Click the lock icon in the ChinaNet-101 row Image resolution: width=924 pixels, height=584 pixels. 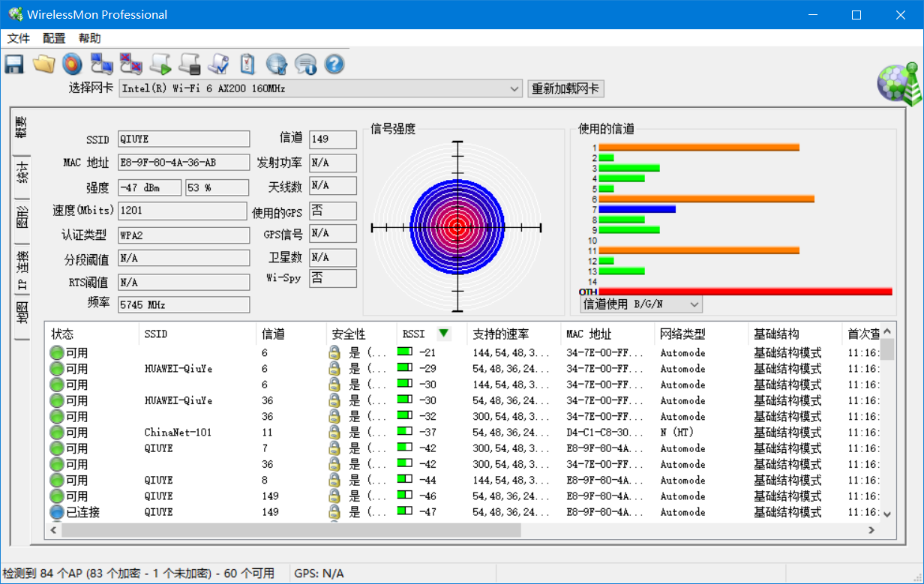pyautogui.click(x=334, y=433)
